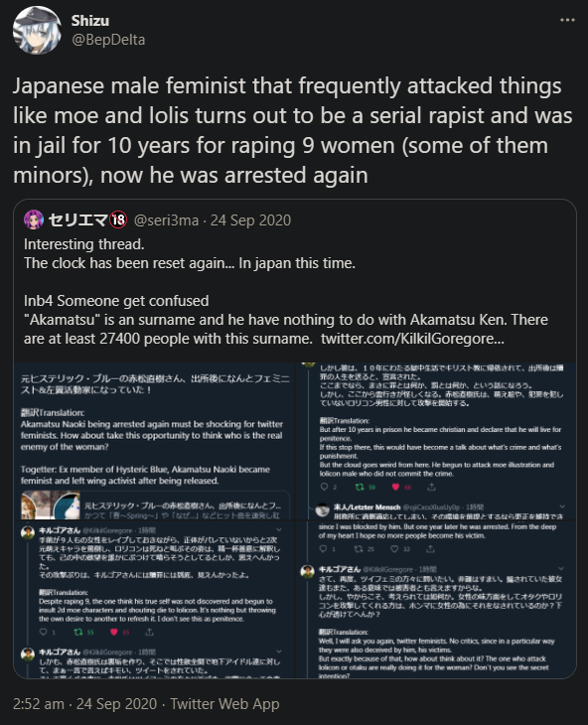Open the @BepDelta handle link
Image resolution: width=588 pixels, height=725 pixels.
pos(108,40)
